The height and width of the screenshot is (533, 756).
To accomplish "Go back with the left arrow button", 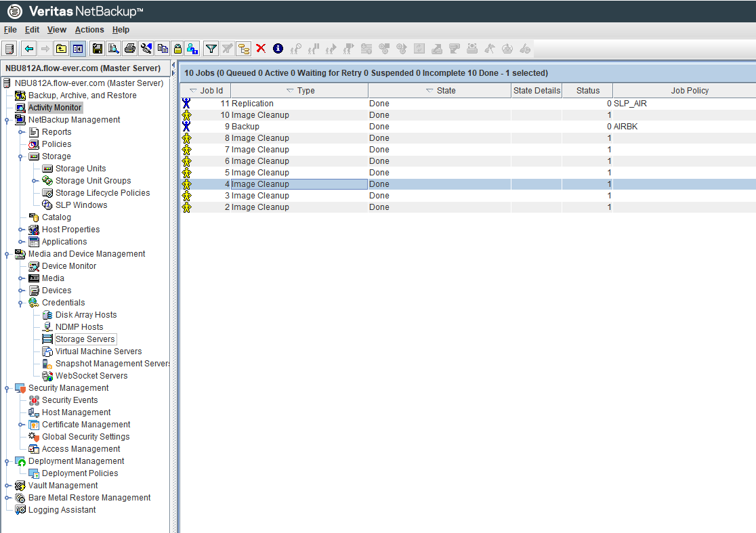I will click(29, 49).
